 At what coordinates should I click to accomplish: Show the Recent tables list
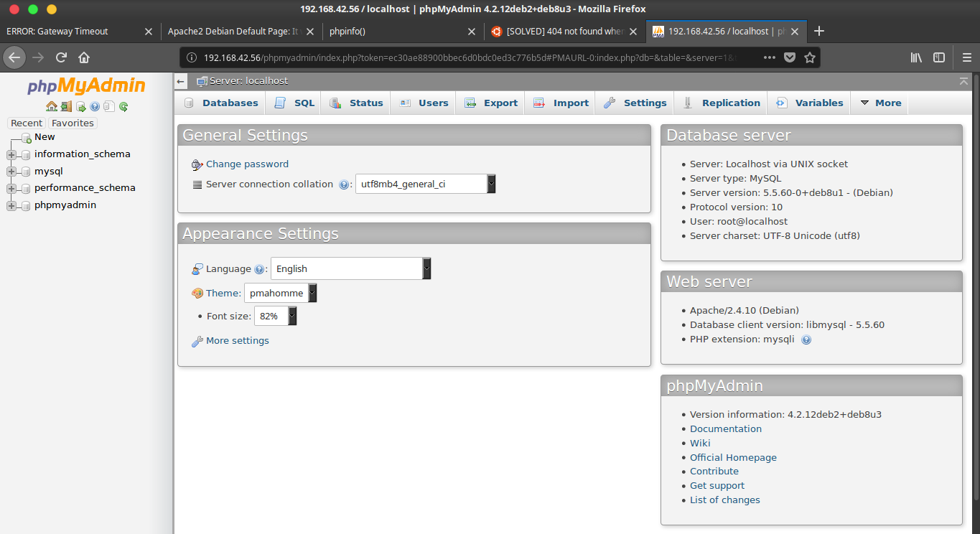(x=27, y=123)
